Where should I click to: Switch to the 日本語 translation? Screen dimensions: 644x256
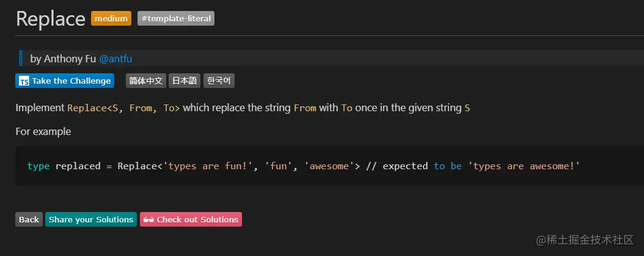[x=184, y=81]
